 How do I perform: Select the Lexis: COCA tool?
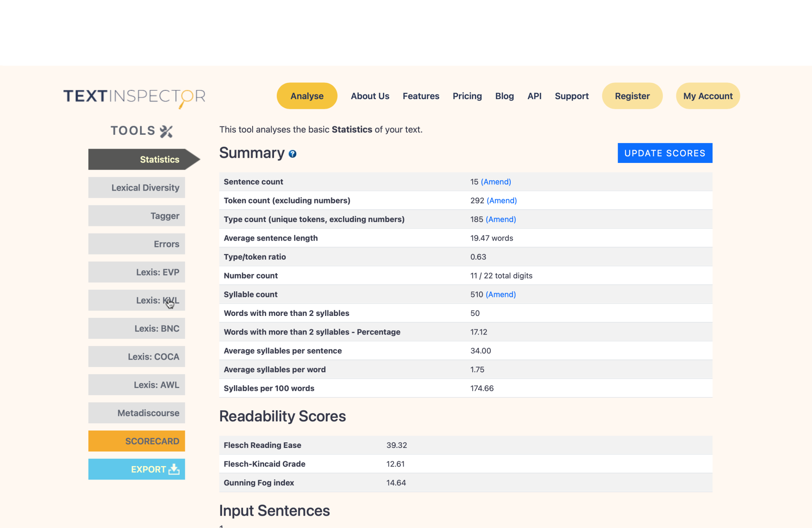point(137,357)
